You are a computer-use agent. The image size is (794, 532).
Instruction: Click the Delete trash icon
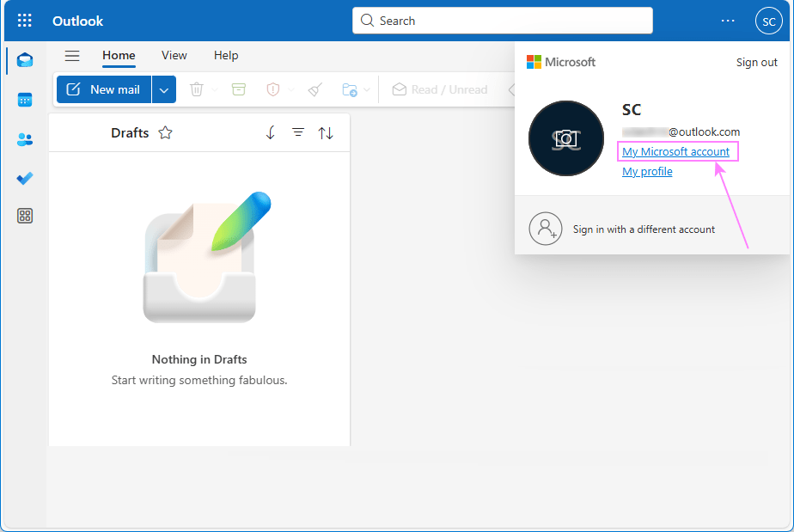197,89
